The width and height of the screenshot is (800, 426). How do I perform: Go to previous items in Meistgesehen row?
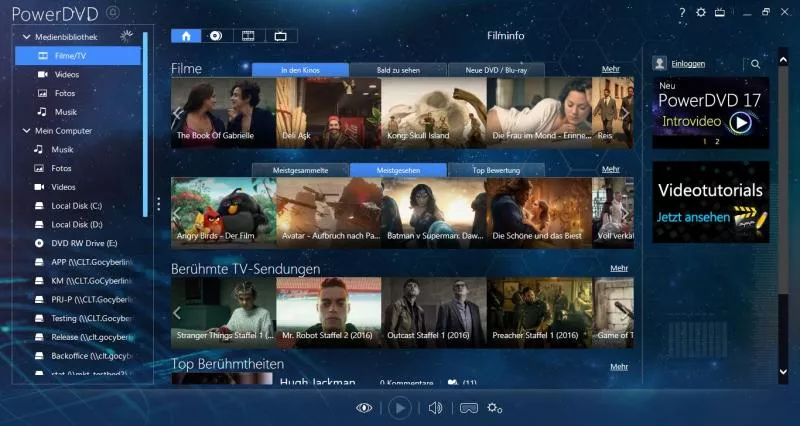pyautogui.click(x=177, y=213)
